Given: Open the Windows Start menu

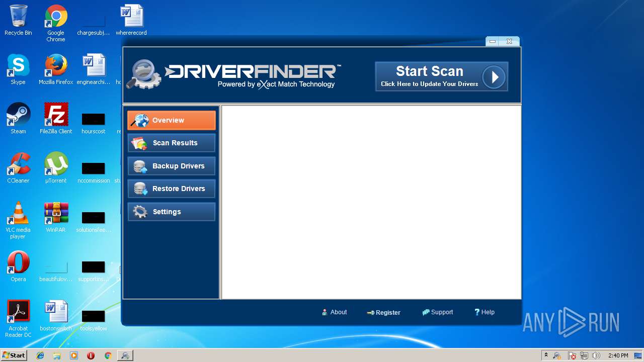Looking at the screenshot, I should 14,355.
